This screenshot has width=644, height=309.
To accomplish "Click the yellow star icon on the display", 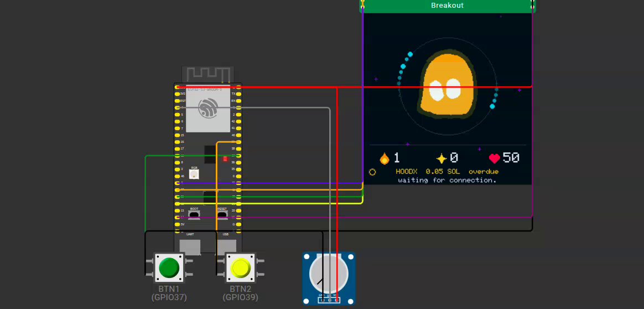I will [441, 158].
